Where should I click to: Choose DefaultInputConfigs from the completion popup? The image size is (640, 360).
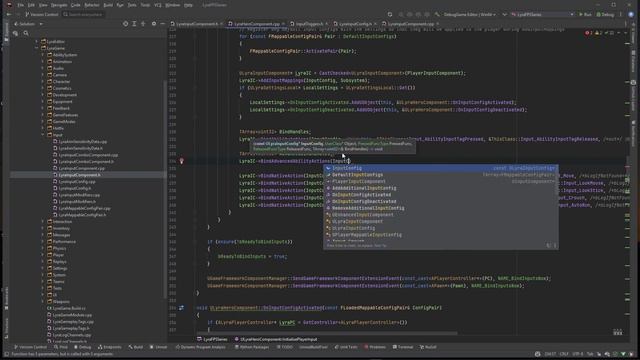[x=441, y=175]
